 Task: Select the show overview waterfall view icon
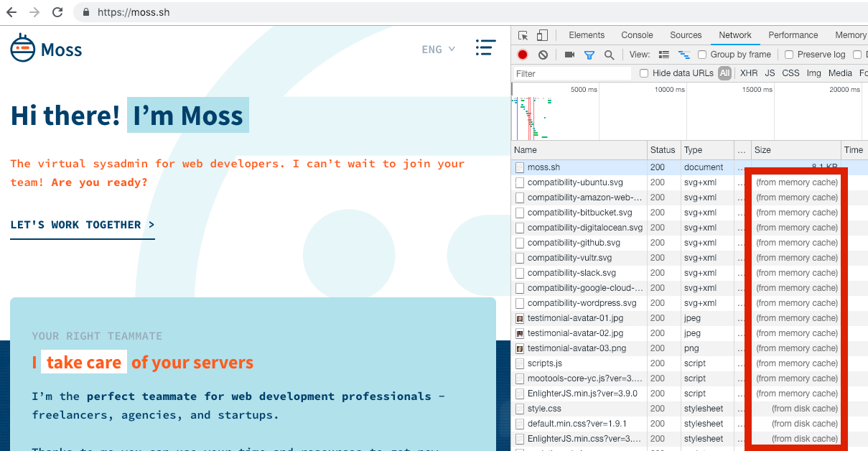684,55
